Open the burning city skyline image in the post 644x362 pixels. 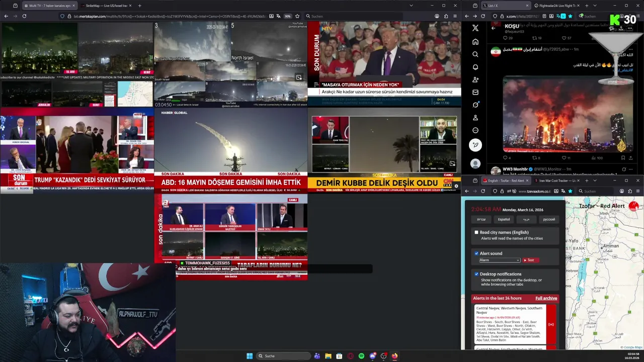point(569,114)
